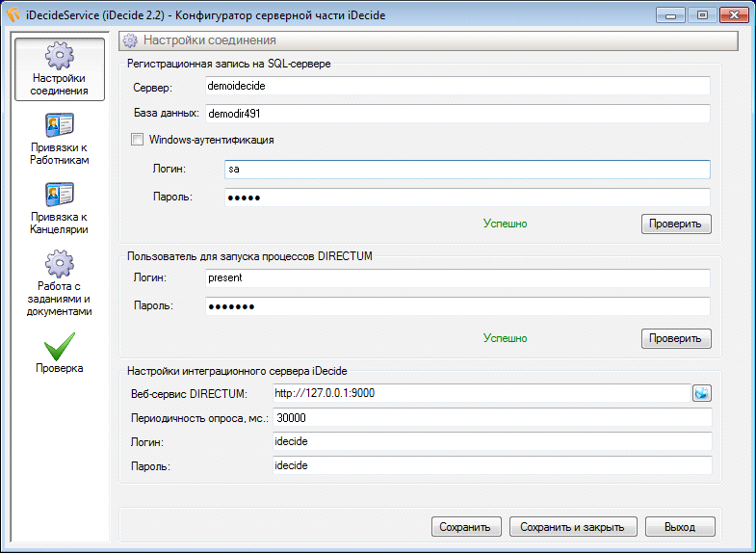Viewport: 756px width, 554px height.
Task: Click the globe icon beside web-service URL
Action: click(702, 393)
